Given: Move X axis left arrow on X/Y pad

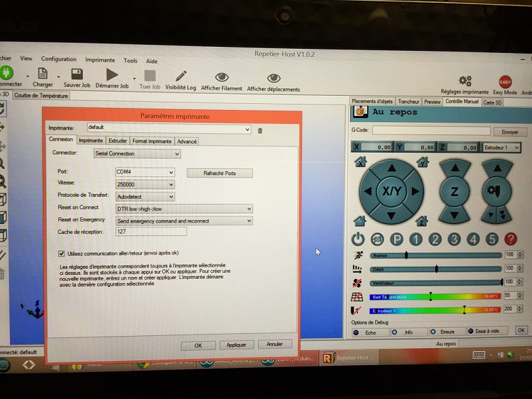Looking at the screenshot, I should (x=368, y=191).
